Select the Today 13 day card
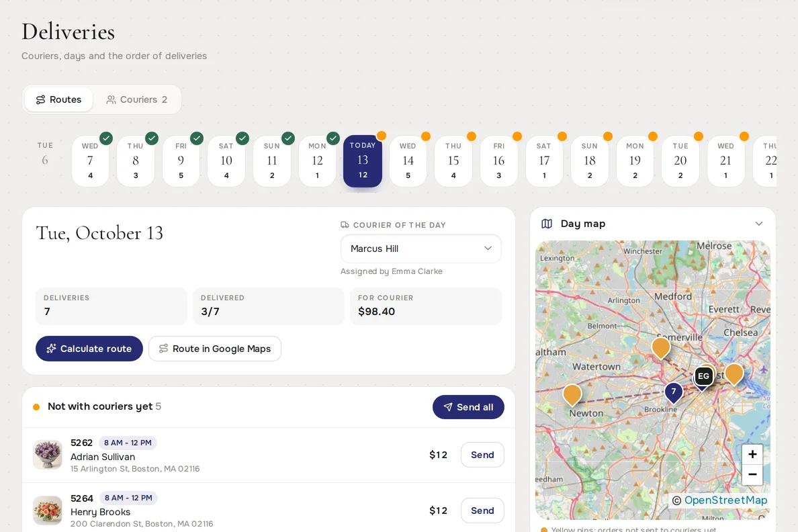The height and width of the screenshot is (532, 798). pyautogui.click(x=362, y=161)
